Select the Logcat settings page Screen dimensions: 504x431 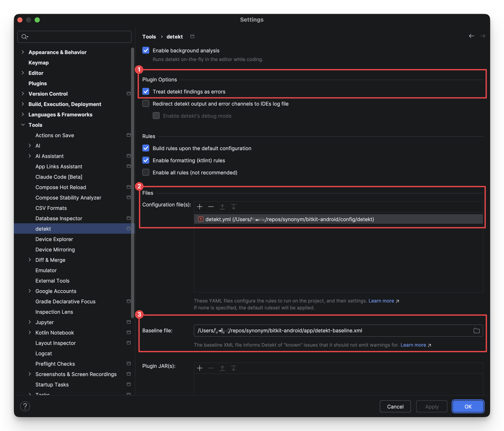click(x=43, y=353)
